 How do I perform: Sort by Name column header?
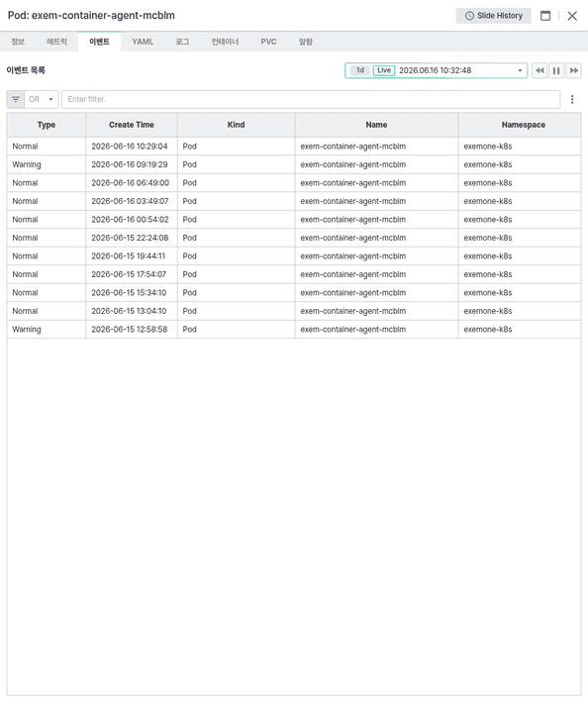coord(376,125)
